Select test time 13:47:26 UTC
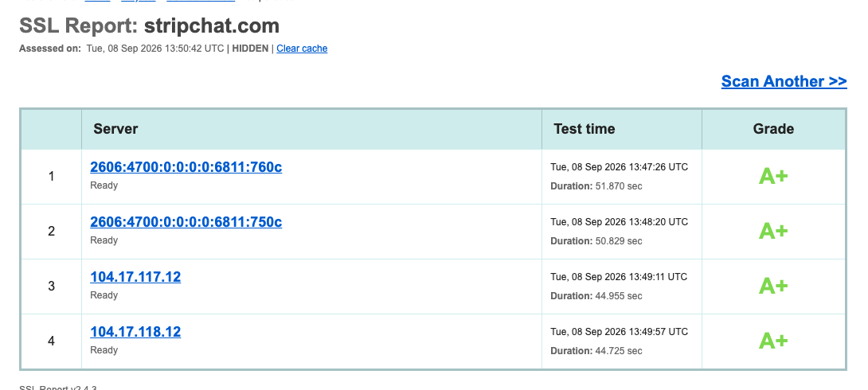This screenshot has width=868, height=390. tap(619, 167)
